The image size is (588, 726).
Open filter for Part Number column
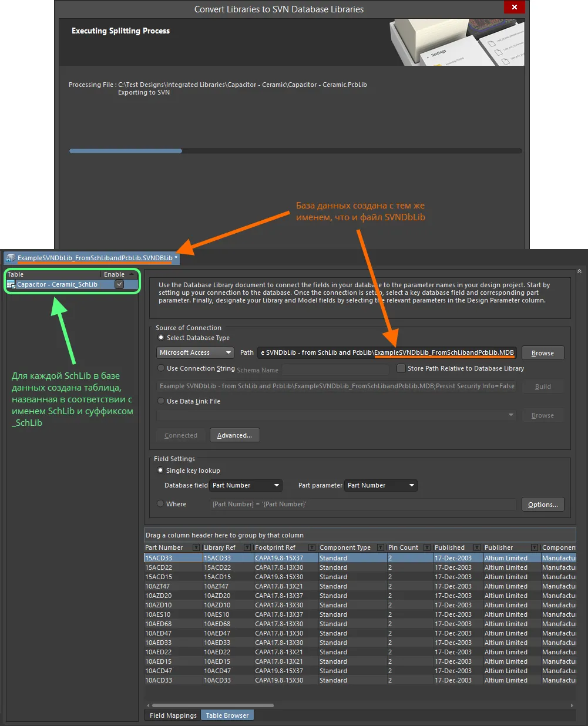click(196, 547)
